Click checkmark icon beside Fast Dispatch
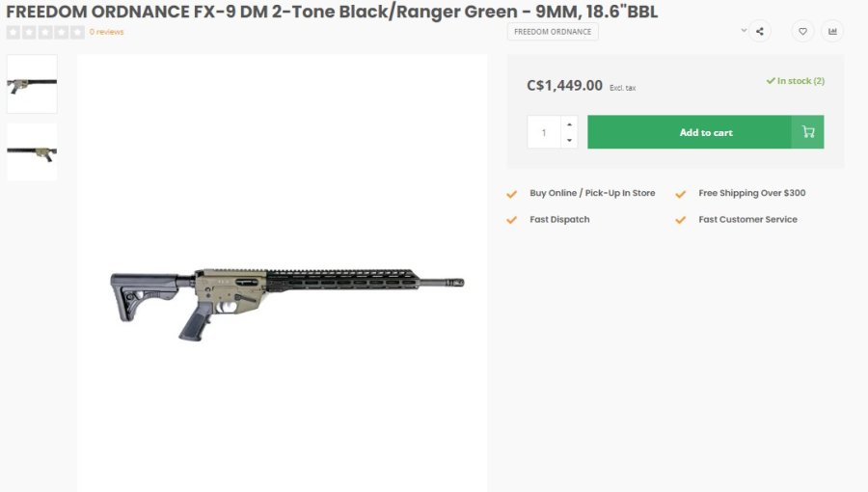The height and width of the screenshot is (492, 868). [x=512, y=220]
